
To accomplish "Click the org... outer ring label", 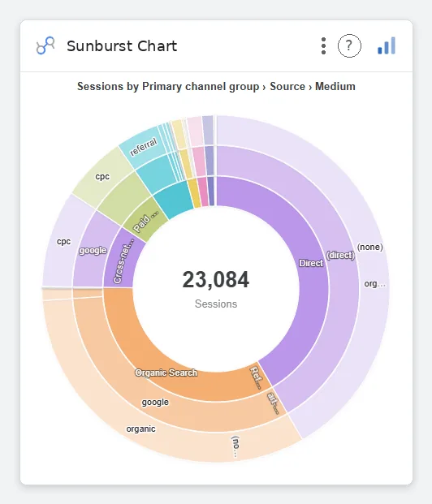I will tap(374, 284).
